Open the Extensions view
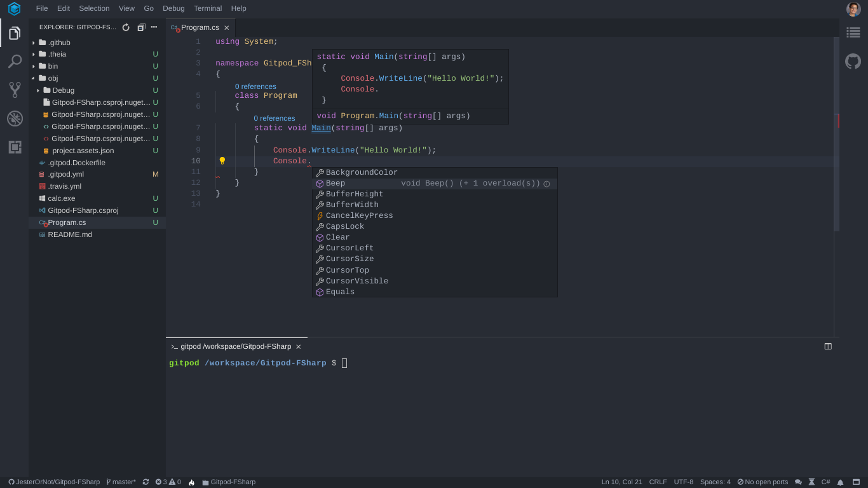The image size is (868, 488). [14, 147]
